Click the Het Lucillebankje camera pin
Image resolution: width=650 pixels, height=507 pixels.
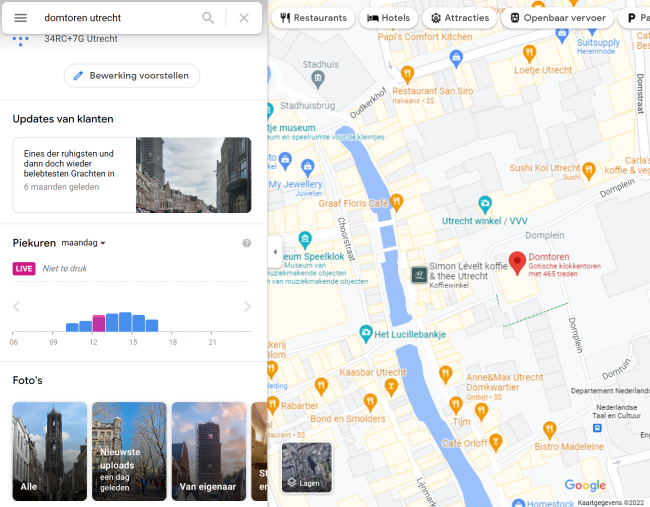click(366, 334)
